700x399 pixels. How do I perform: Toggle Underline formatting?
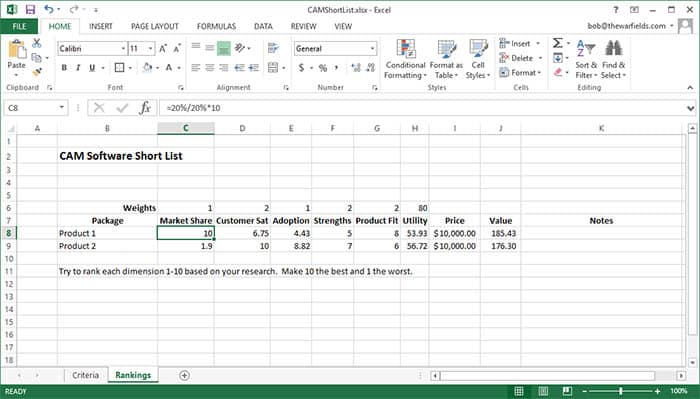tap(92, 68)
